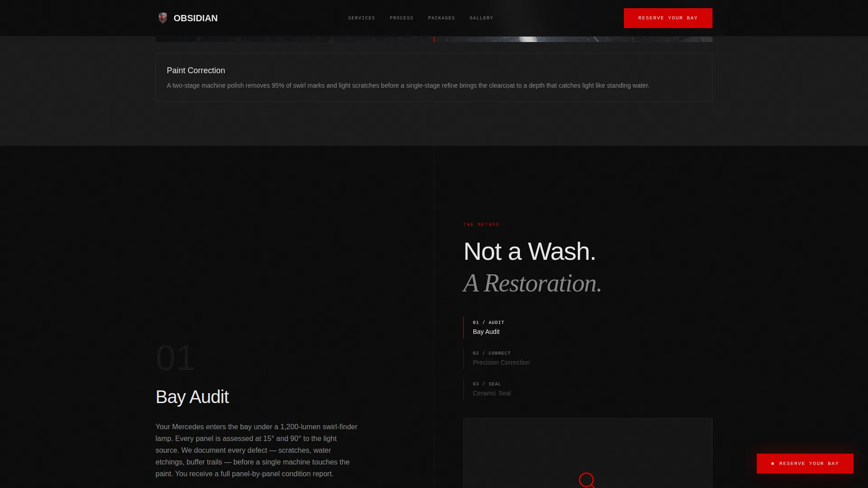The height and width of the screenshot is (488, 868).
Task: Click the red before-after slider handle
Action: 434,39
